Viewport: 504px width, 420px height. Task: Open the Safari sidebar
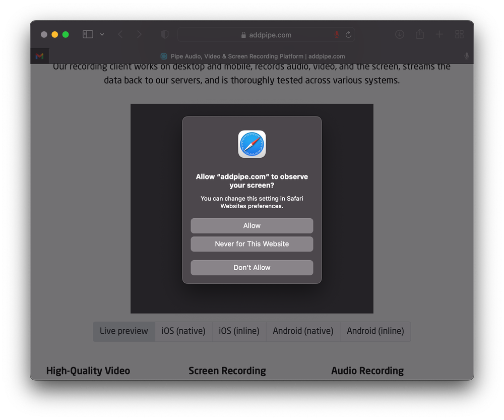(x=87, y=34)
